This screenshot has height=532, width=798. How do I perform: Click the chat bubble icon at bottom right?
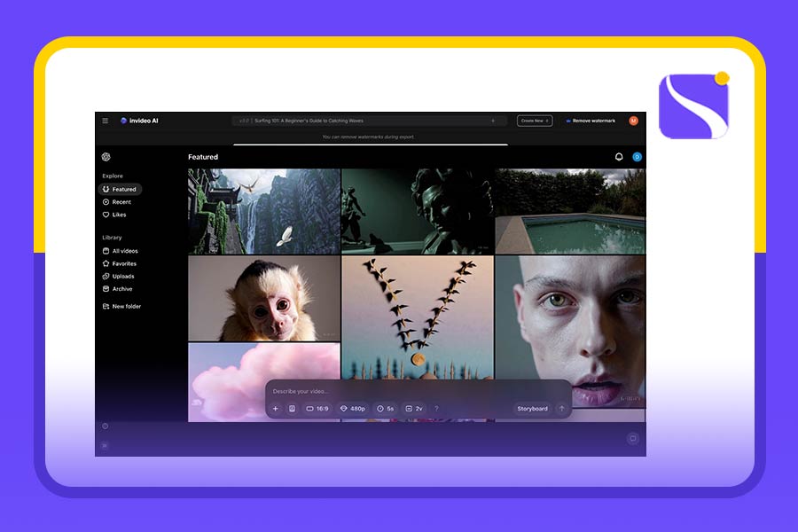tap(632, 438)
